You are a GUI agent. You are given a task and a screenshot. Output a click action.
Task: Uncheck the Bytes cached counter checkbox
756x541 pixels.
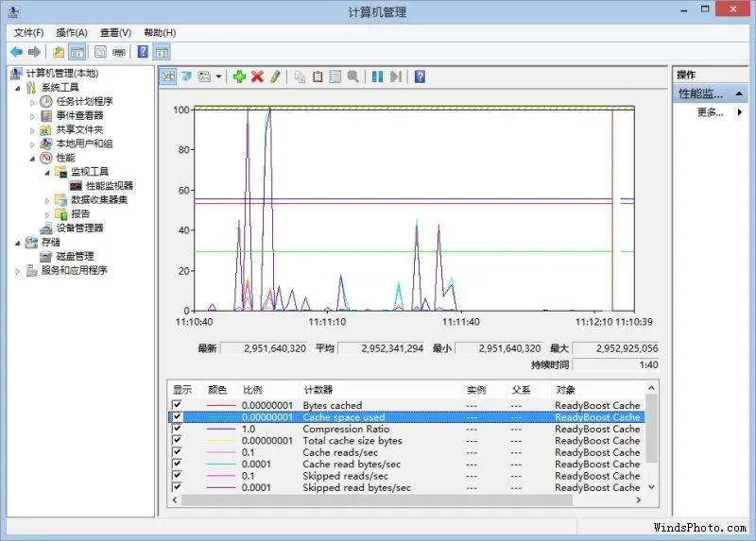coord(177,405)
